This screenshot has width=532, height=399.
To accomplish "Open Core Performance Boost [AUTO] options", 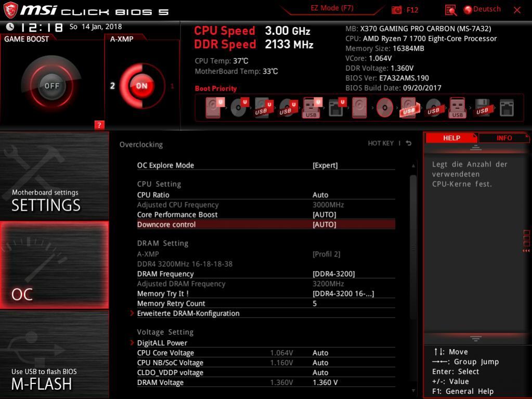I will 266,214.
